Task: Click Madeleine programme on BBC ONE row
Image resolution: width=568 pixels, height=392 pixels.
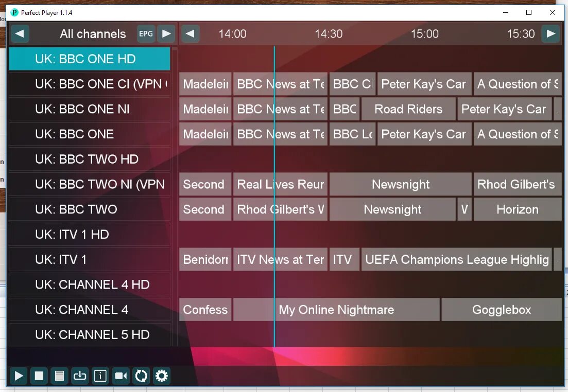Action: tap(205, 134)
